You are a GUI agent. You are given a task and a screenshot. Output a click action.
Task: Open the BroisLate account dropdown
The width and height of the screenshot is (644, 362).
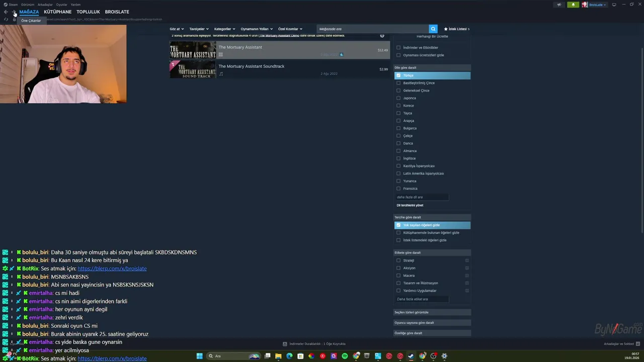click(598, 5)
